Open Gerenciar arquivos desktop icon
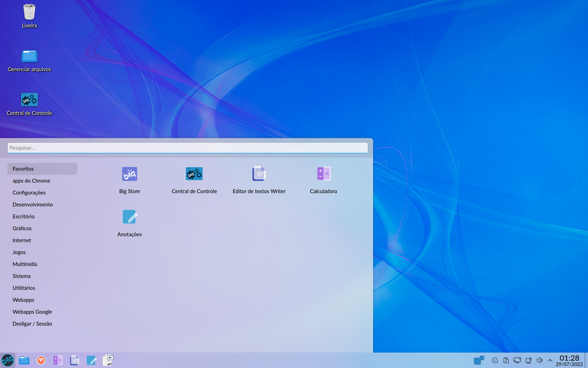588x368 pixels. [29, 60]
